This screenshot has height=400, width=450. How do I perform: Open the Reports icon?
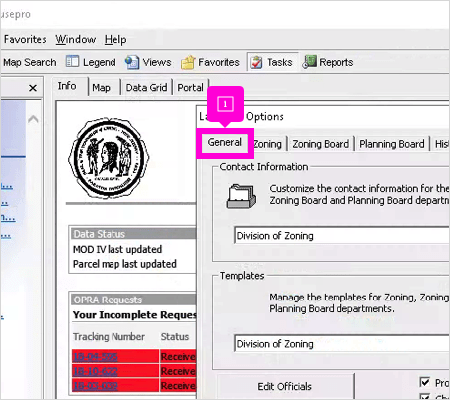[x=309, y=62]
